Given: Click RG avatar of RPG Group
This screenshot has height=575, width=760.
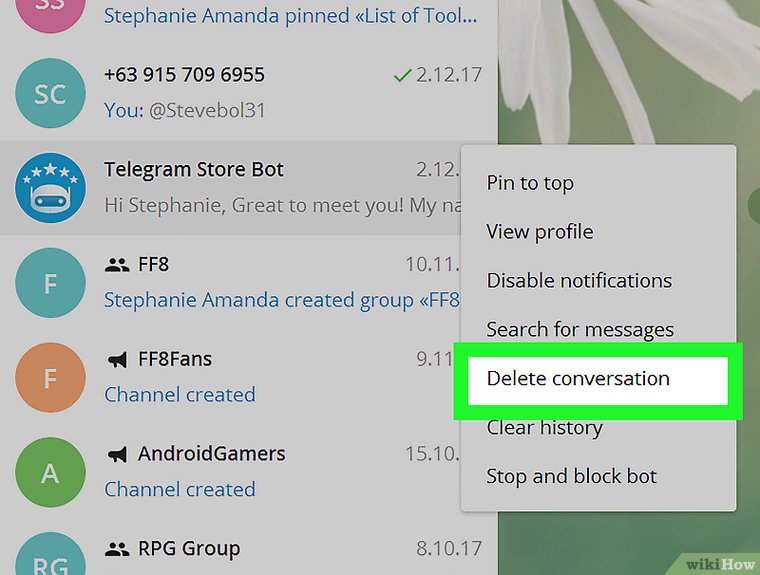Looking at the screenshot, I should (x=50, y=554).
